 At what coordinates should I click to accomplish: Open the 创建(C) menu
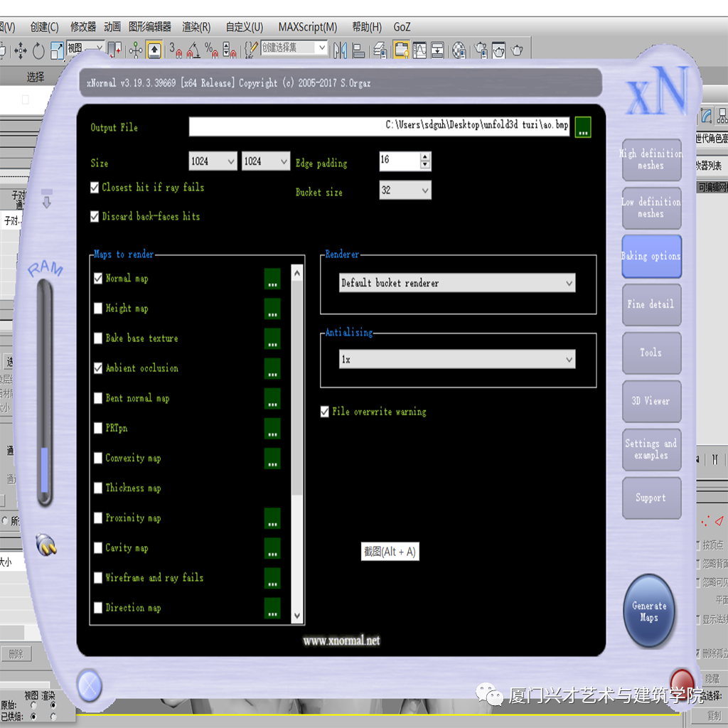click(x=45, y=28)
